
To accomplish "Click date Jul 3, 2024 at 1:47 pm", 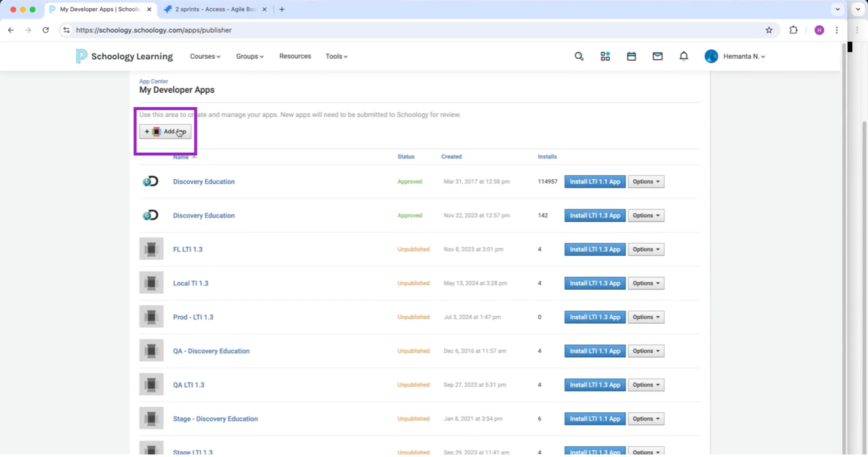I will 471,317.
